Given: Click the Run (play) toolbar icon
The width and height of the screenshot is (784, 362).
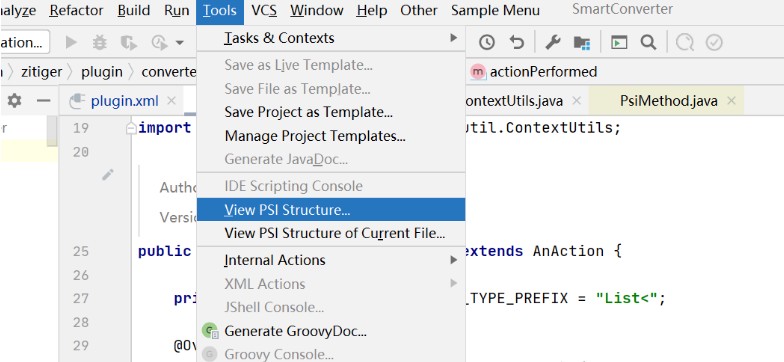Looking at the screenshot, I should pyautogui.click(x=71, y=43).
